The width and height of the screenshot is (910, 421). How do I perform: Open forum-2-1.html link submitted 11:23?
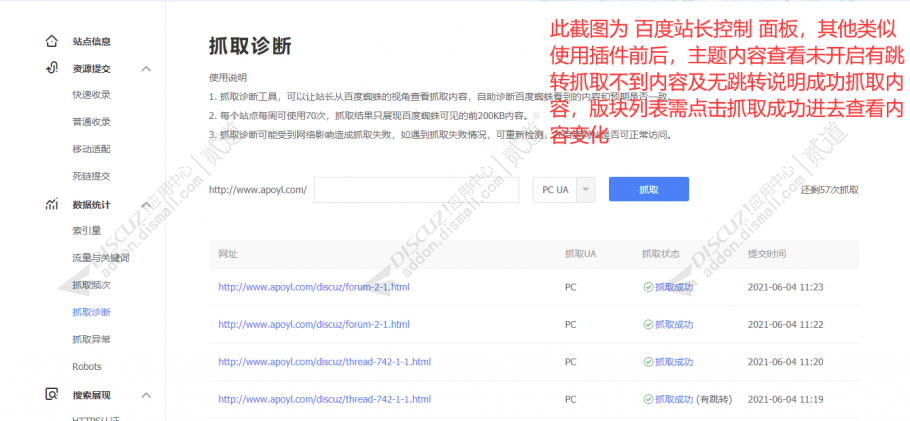314,287
